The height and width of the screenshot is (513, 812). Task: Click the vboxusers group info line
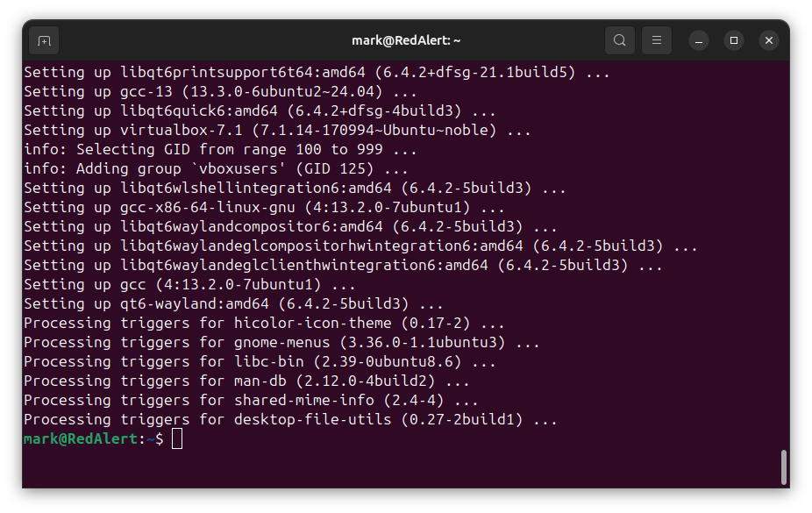tap(216, 168)
